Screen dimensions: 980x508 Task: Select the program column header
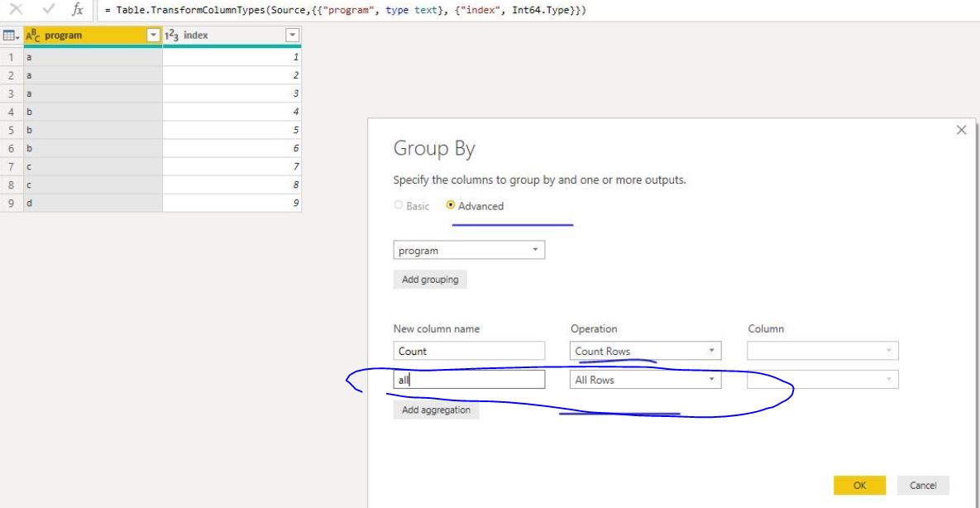coord(93,36)
